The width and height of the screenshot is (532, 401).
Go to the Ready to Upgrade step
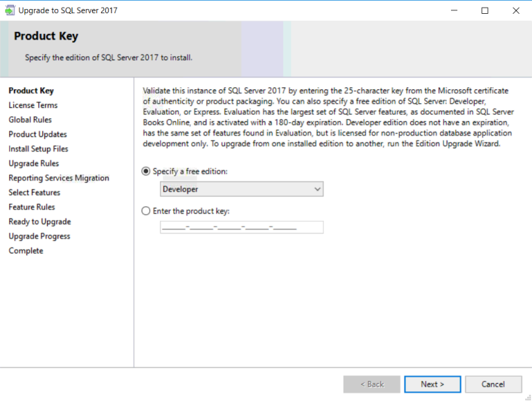[x=39, y=222]
